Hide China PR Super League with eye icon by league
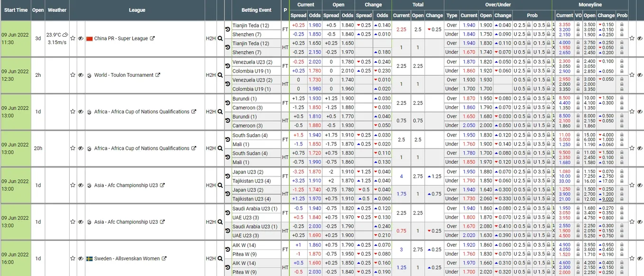 click(81, 38)
